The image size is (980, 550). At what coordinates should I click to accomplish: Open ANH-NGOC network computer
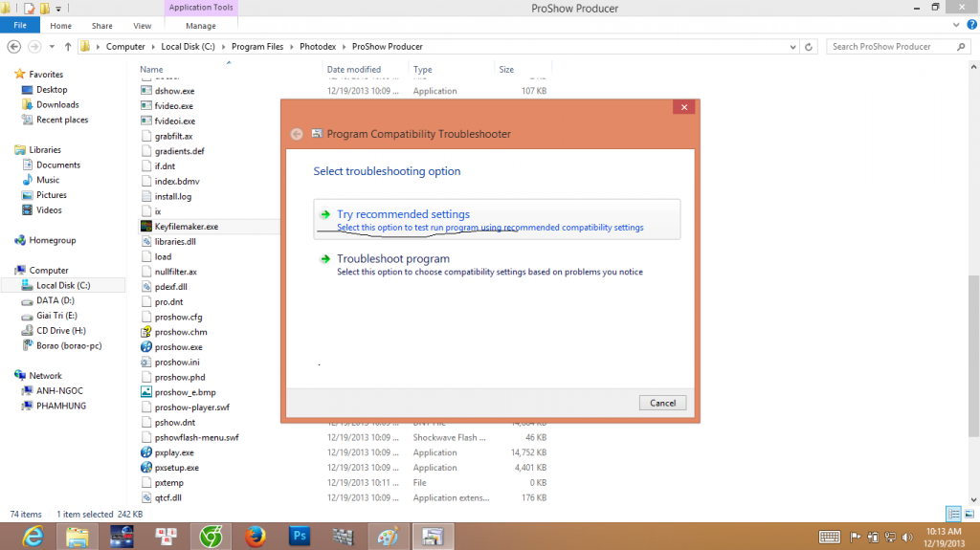pyautogui.click(x=59, y=390)
